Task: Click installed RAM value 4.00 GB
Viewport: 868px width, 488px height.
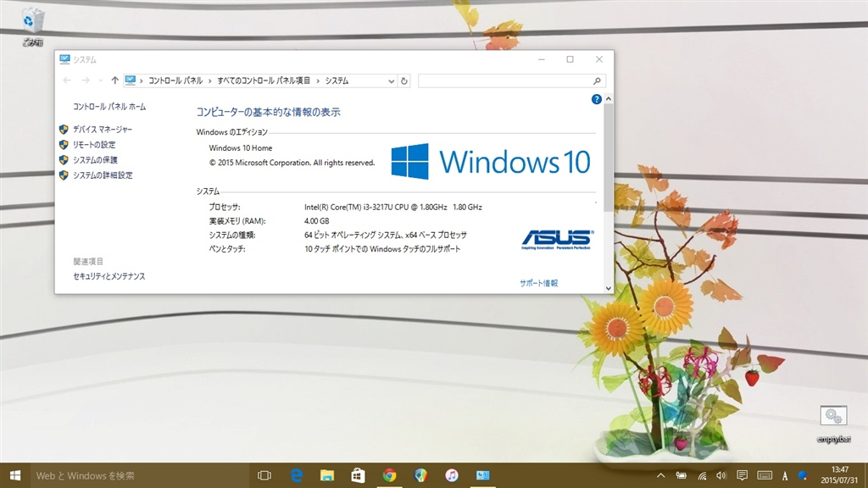Action: [317, 221]
